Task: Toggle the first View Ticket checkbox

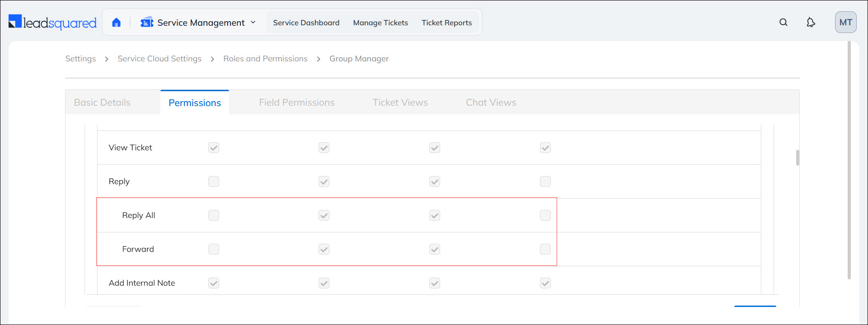Action: pyautogui.click(x=214, y=148)
